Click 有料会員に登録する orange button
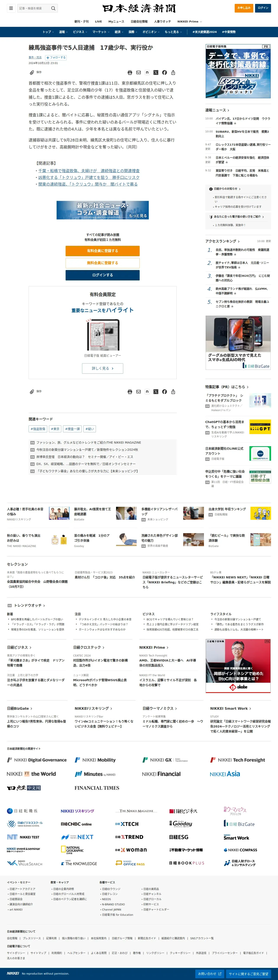278x980 pixels. (x=102, y=251)
